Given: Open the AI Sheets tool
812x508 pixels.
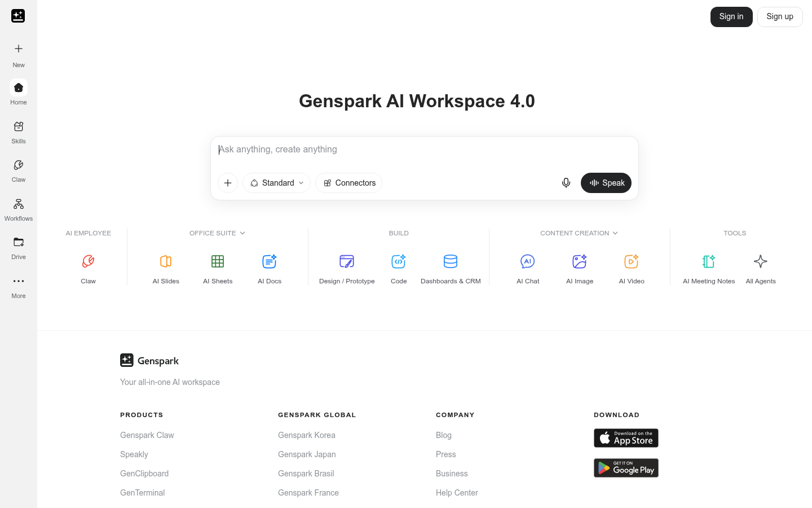Looking at the screenshot, I should pyautogui.click(x=218, y=269).
